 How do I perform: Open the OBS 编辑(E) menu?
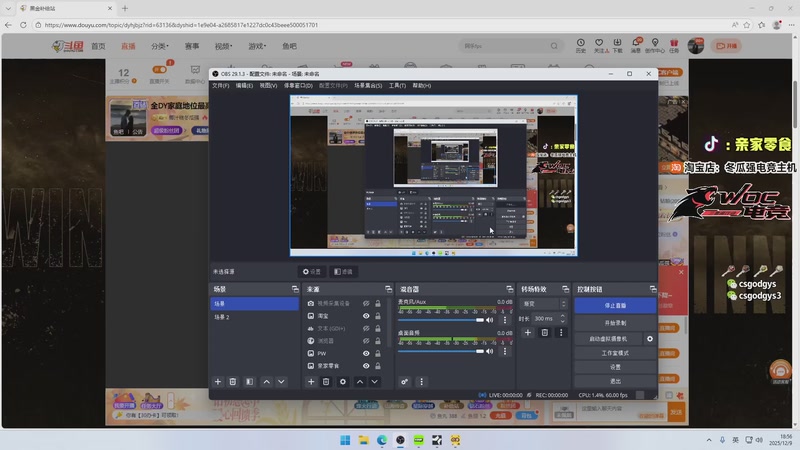tap(244, 86)
